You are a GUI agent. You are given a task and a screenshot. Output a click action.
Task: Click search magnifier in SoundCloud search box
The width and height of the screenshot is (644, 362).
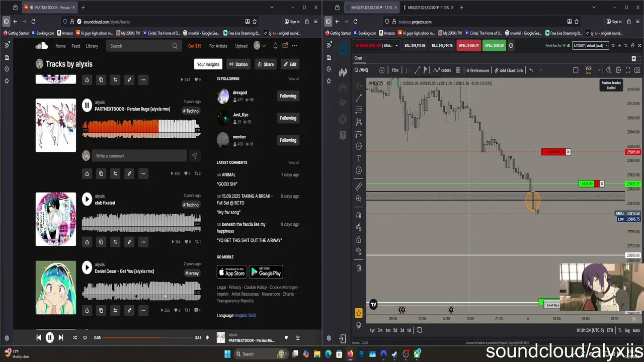coord(175,46)
